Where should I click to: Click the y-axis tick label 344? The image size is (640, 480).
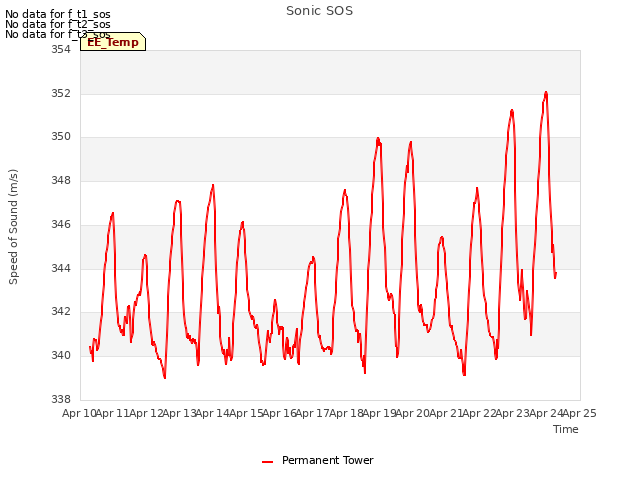[61, 269]
